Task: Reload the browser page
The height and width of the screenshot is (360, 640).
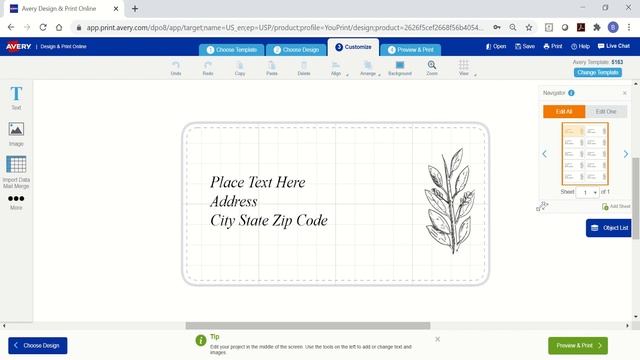Action: click(x=43, y=27)
